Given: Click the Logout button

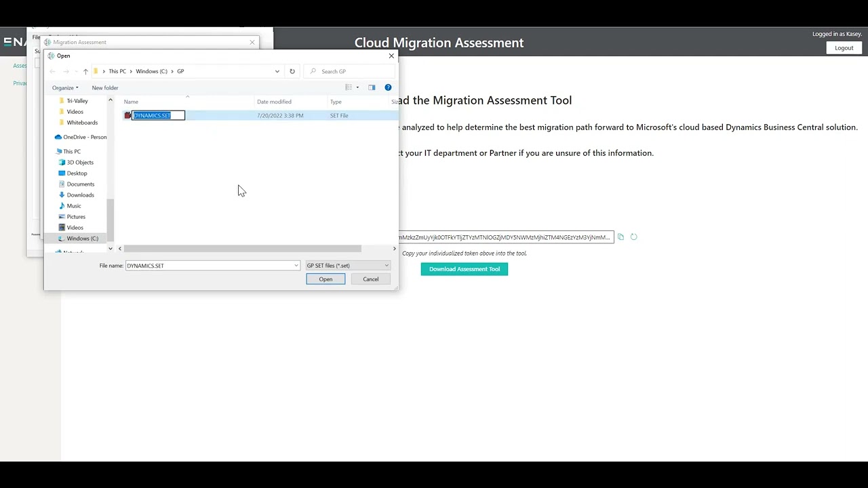Looking at the screenshot, I should 844,48.
